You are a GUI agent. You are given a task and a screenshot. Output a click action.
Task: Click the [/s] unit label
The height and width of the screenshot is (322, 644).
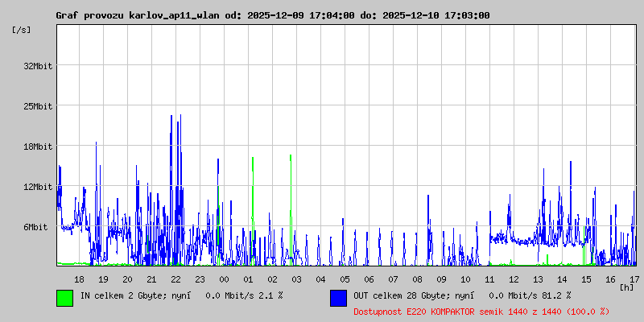(x=22, y=30)
